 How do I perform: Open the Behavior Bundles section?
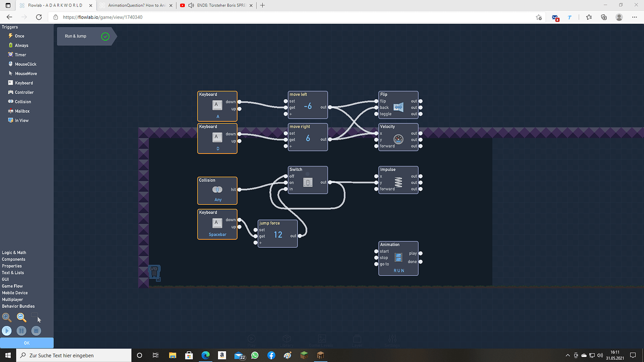18,306
